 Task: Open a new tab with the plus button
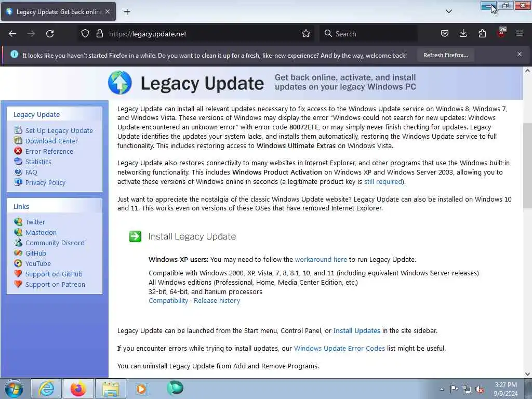tap(127, 12)
